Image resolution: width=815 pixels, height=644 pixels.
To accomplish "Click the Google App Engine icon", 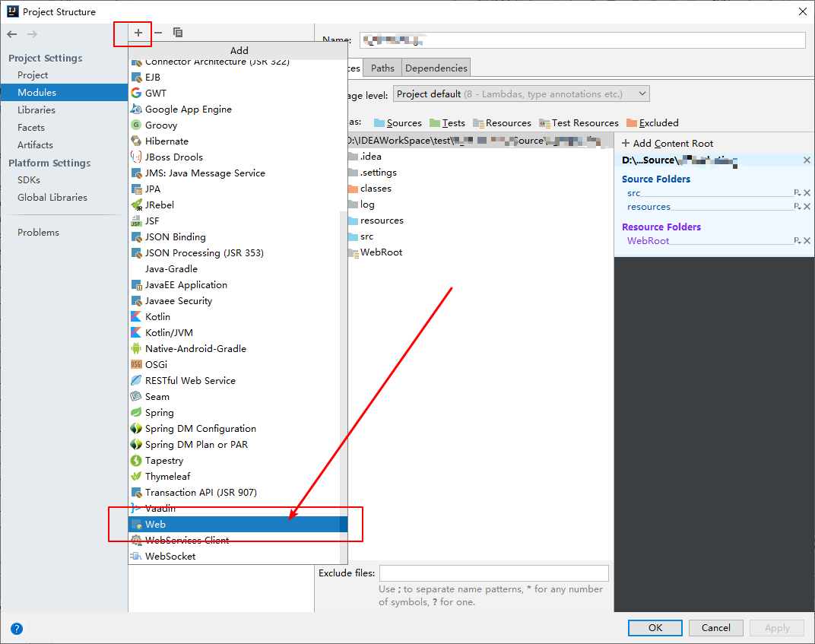I will (x=136, y=109).
